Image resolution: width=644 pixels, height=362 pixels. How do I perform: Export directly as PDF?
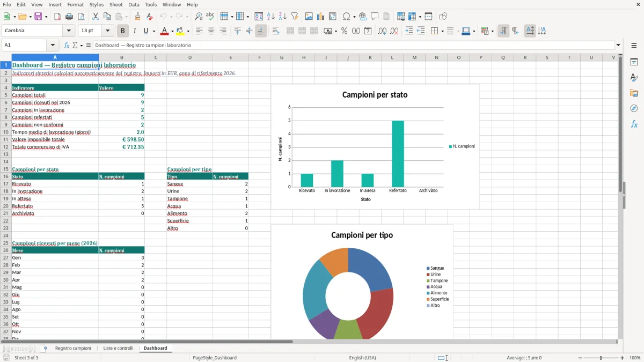tap(57, 17)
